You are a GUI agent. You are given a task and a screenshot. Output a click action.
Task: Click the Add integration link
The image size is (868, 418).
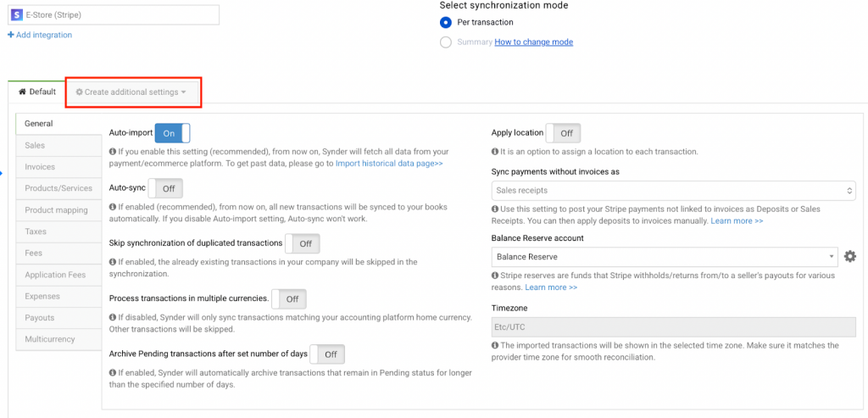coord(40,35)
